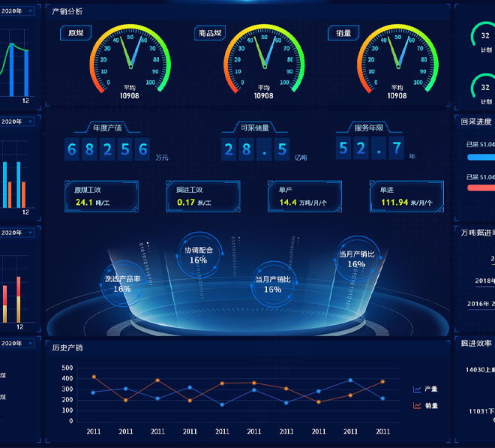Select the 协调配合 16% circle bubble

(x=199, y=255)
